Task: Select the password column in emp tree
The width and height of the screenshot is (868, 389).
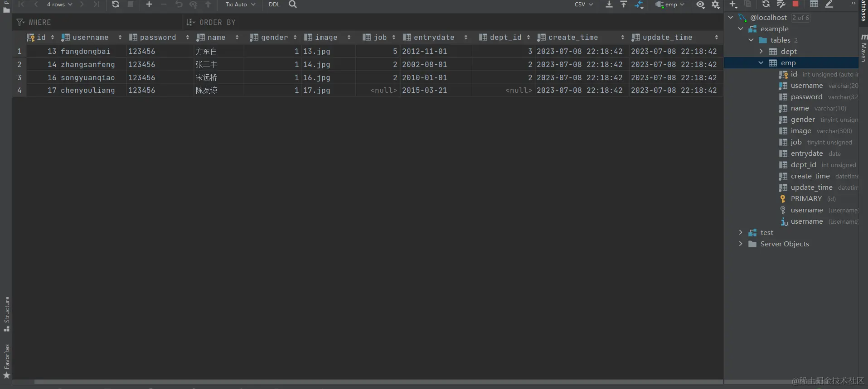Action: [806, 97]
